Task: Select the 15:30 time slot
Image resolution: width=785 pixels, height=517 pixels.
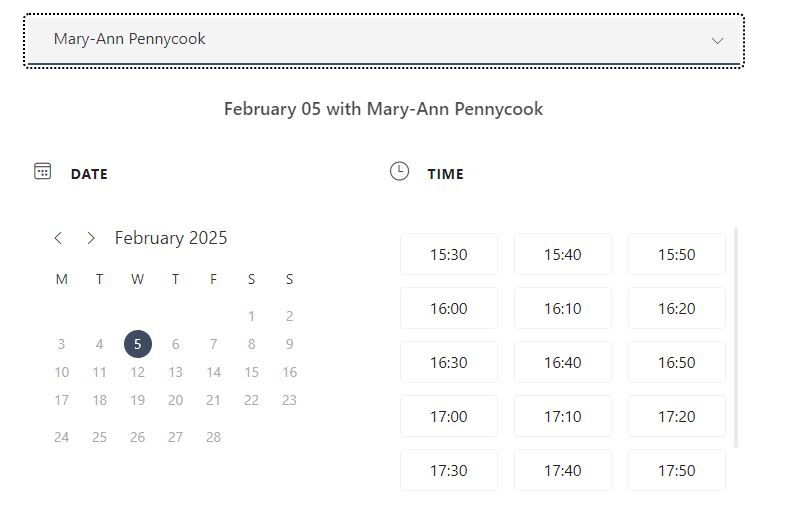Action: (449, 254)
